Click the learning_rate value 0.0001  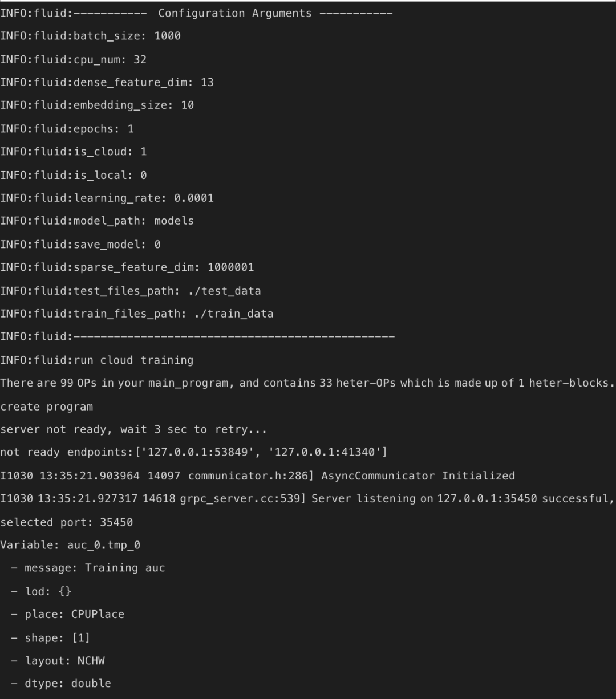(194, 198)
